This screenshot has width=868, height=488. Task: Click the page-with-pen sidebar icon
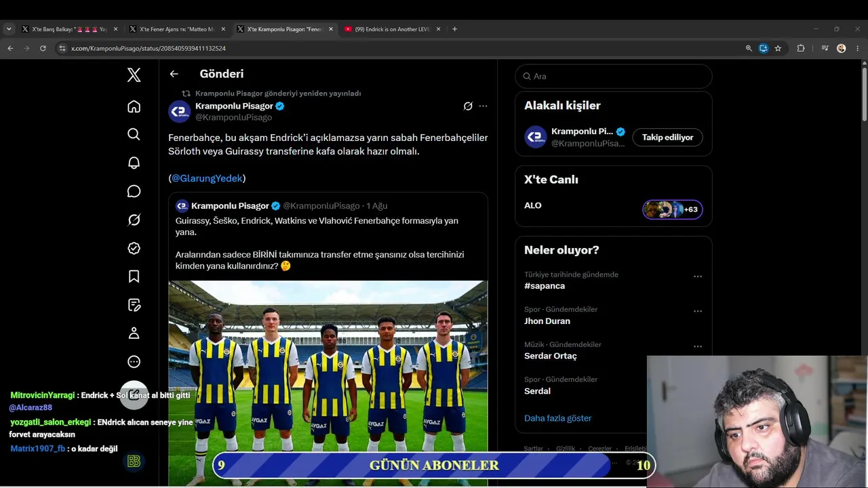pos(134,305)
